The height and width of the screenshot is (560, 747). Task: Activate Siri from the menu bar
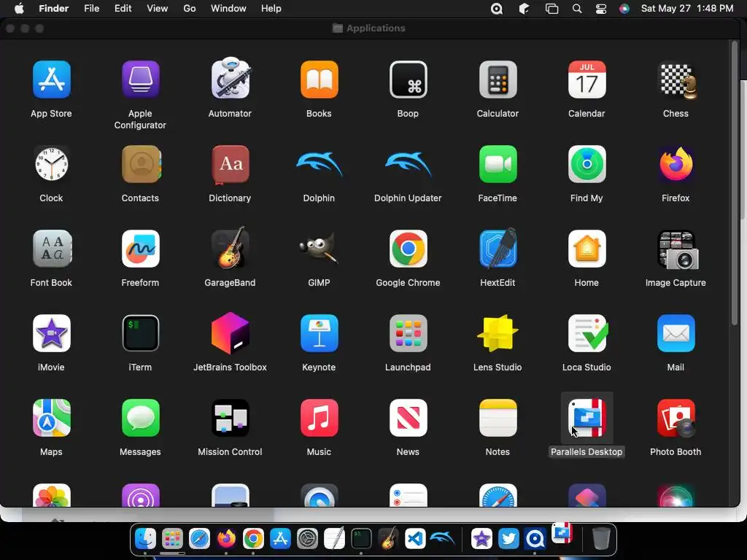pos(624,9)
